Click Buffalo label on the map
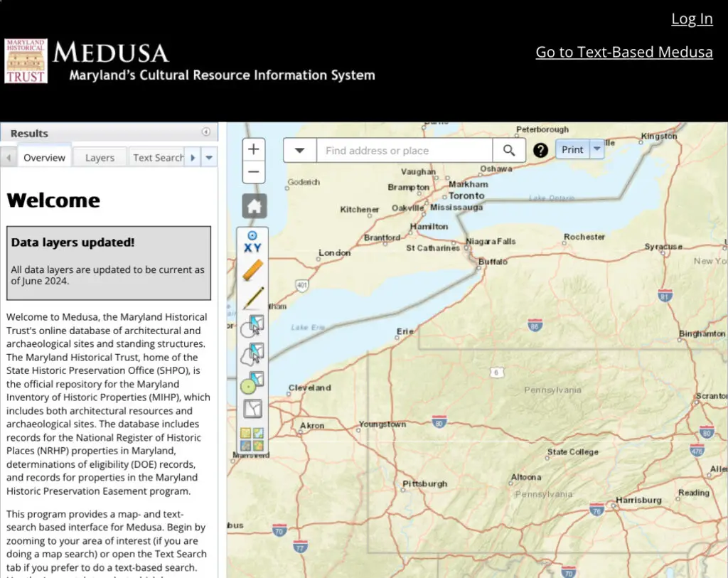This screenshot has height=578, width=728. pos(493,262)
